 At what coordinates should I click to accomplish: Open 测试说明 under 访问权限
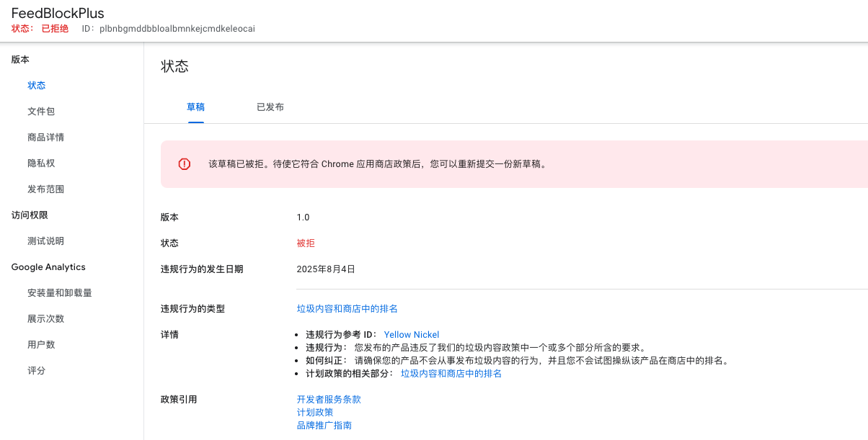[x=46, y=241]
